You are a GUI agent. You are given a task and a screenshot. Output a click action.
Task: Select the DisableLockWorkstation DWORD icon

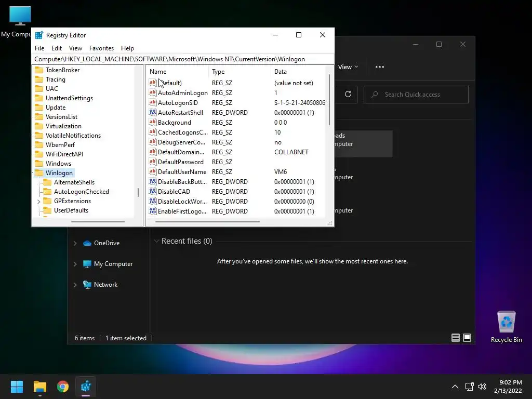coord(153,201)
